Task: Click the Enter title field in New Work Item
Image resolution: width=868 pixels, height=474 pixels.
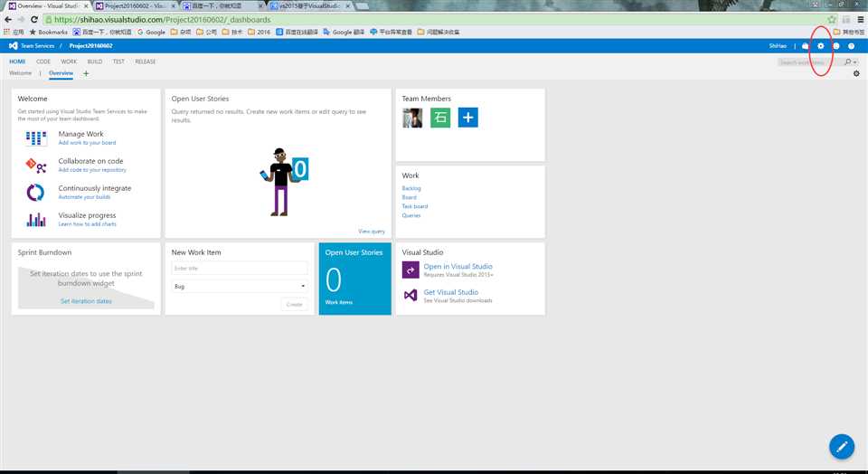Action: (x=239, y=268)
